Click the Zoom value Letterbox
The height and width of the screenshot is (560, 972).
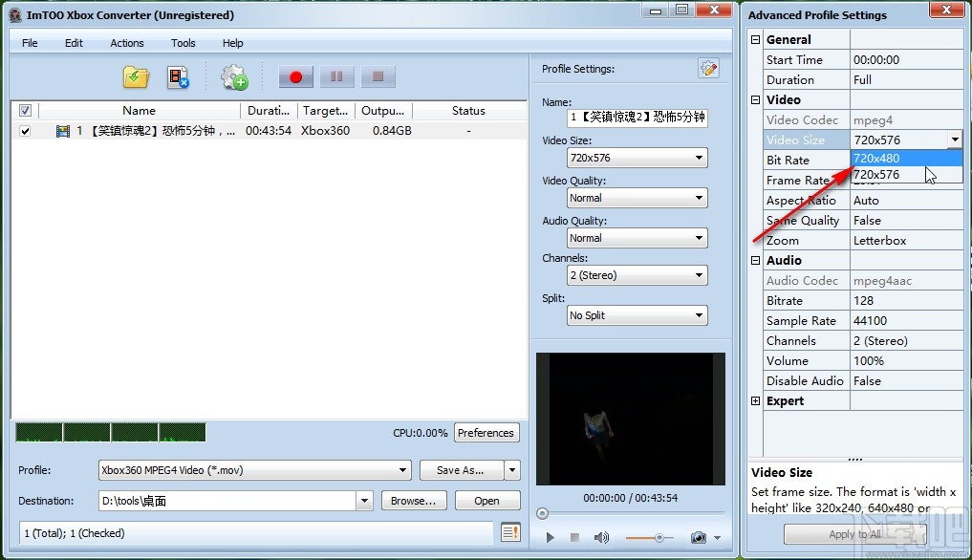pos(906,241)
